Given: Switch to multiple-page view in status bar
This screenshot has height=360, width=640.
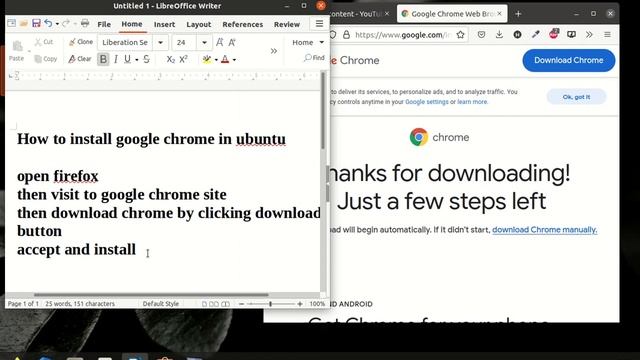Looking at the screenshot, I should [x=214, y=304].
